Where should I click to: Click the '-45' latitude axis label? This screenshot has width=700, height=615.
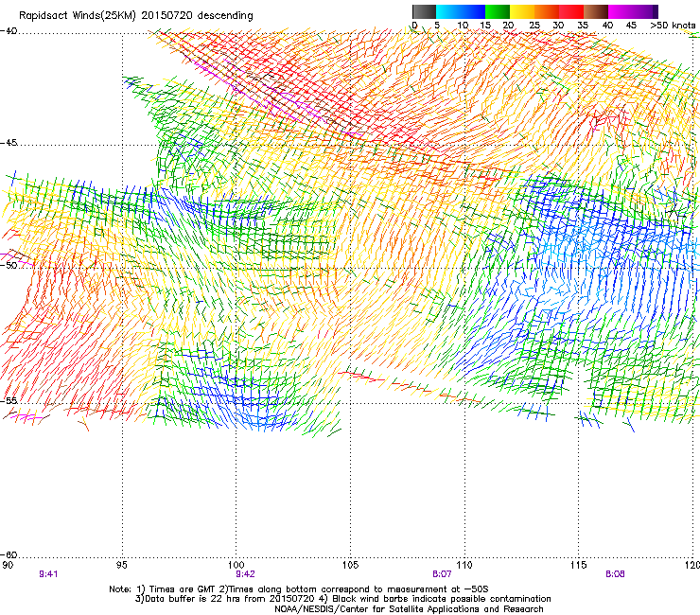(9, 143)
